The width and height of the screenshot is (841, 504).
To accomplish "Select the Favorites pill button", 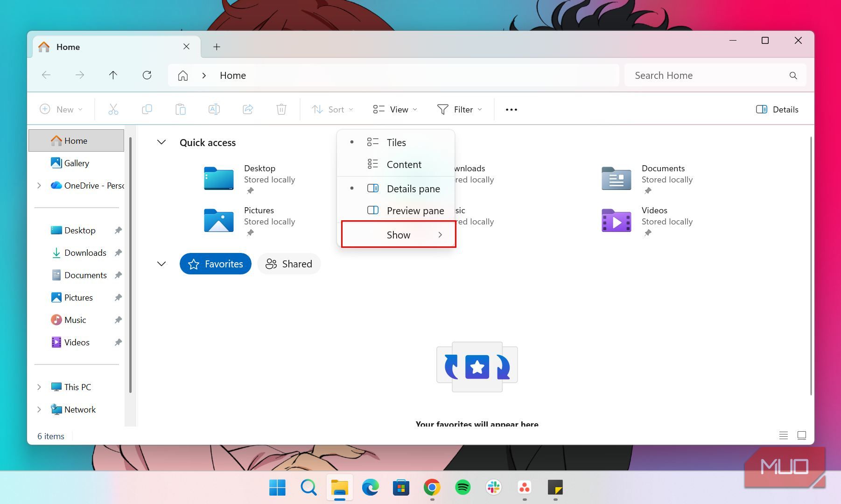I will (x=216, y=264).
